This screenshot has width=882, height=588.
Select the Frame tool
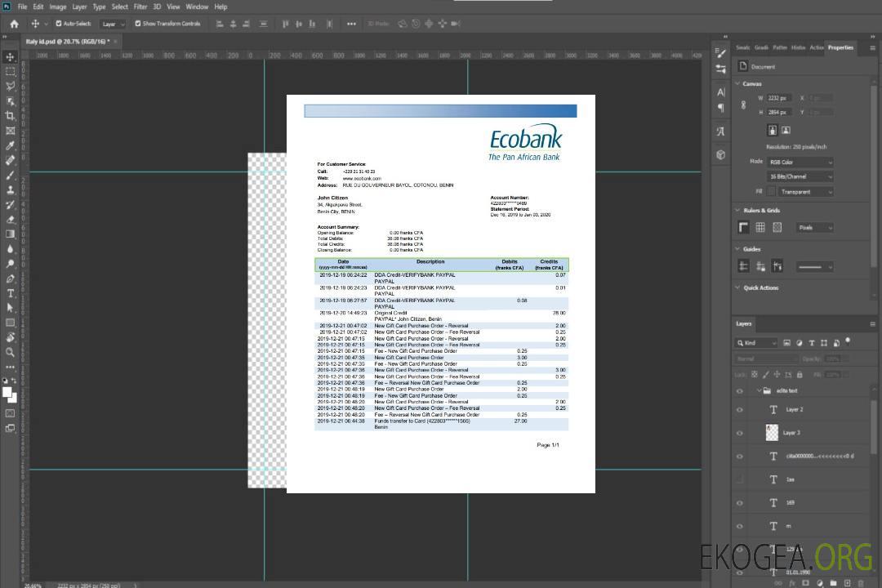tap(10, 131)
